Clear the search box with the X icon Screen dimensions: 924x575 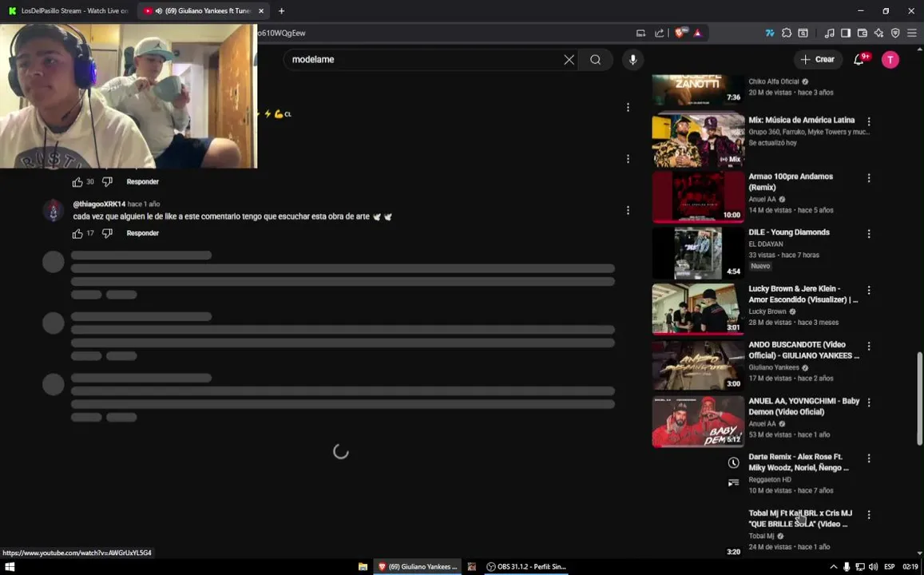pos(569,60)
